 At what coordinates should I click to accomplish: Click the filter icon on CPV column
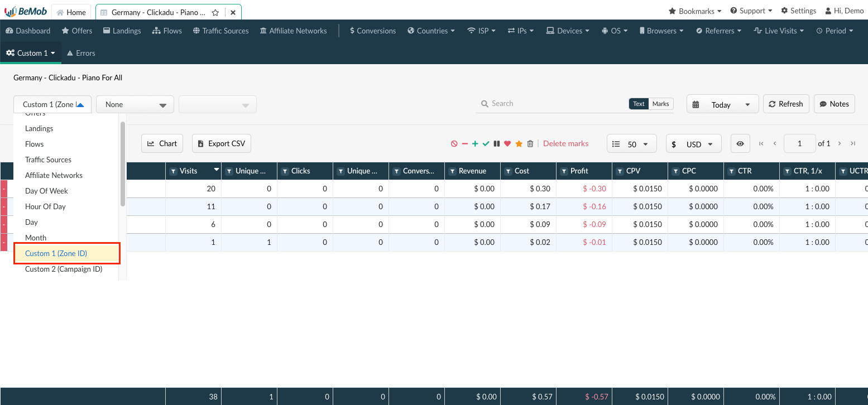pyautogui.click(x=620, y=171)
